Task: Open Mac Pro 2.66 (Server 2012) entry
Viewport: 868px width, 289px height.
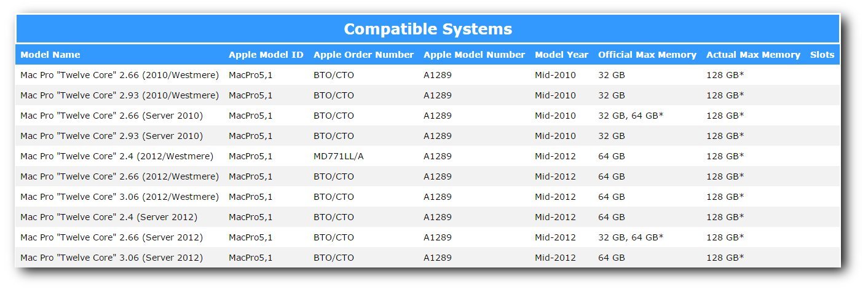Action: click(111, 237)
